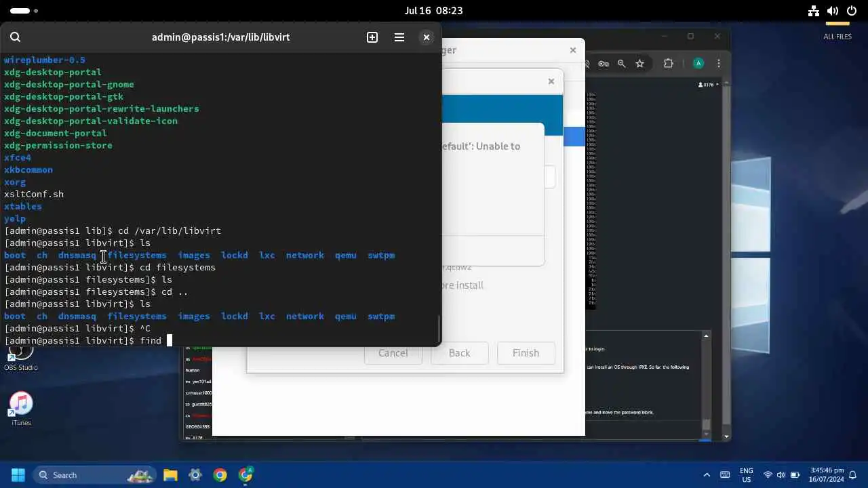Screen dimensions: 868x488
Task: Open the iTunes desktop shortcut
Action: [21, 409]
